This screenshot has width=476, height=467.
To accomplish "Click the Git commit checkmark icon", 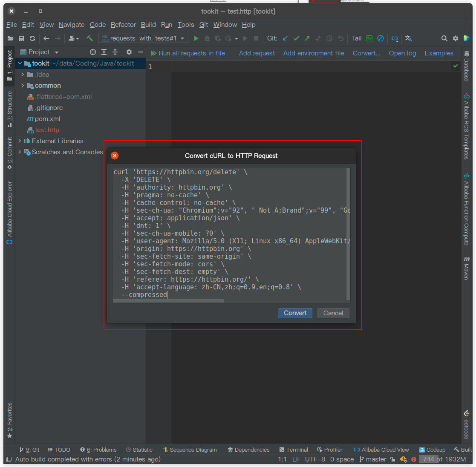I will (296, 38).
